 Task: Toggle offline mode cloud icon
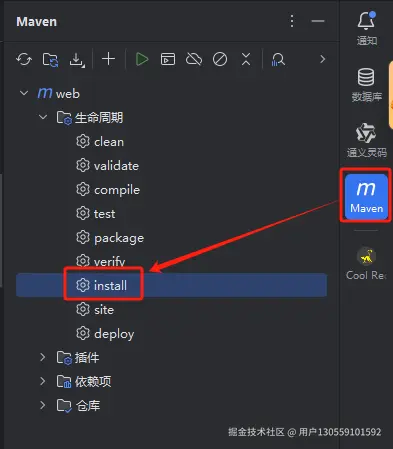194,59
